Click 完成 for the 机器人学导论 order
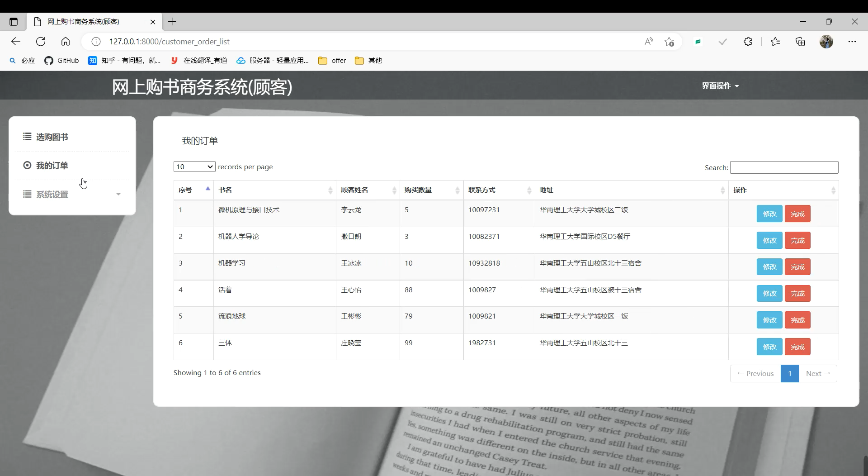Image resolution: width=868 pixels, height=476 pixels. click(x=797, y=241)
